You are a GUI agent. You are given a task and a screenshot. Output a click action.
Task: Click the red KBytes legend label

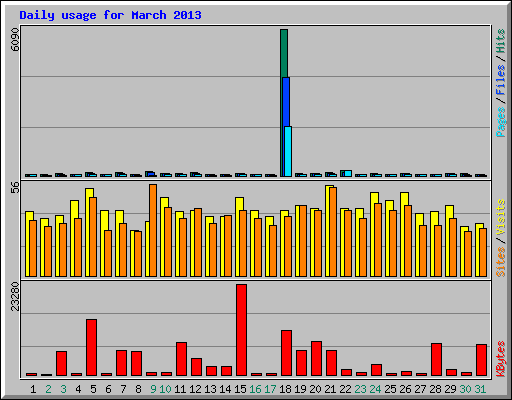click(x=500, y=359)
